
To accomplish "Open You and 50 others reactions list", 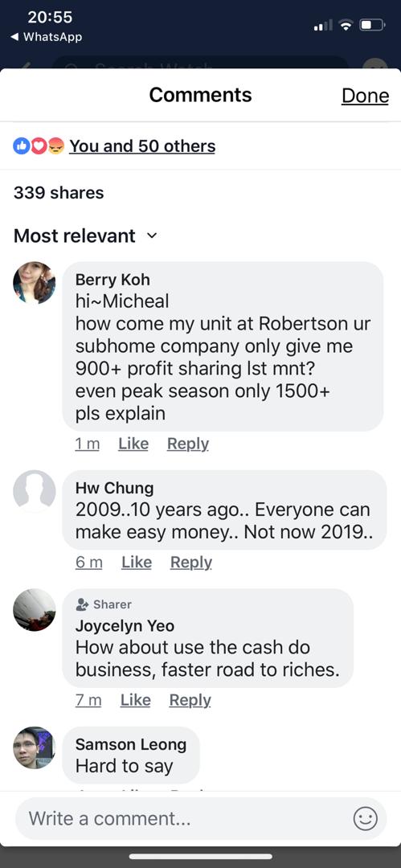I will 141,146.
